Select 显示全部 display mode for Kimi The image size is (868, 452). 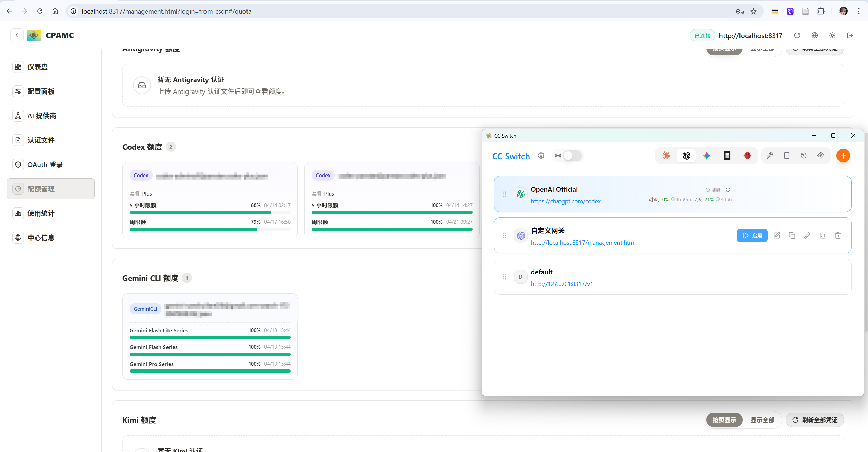tap(762, 420)
